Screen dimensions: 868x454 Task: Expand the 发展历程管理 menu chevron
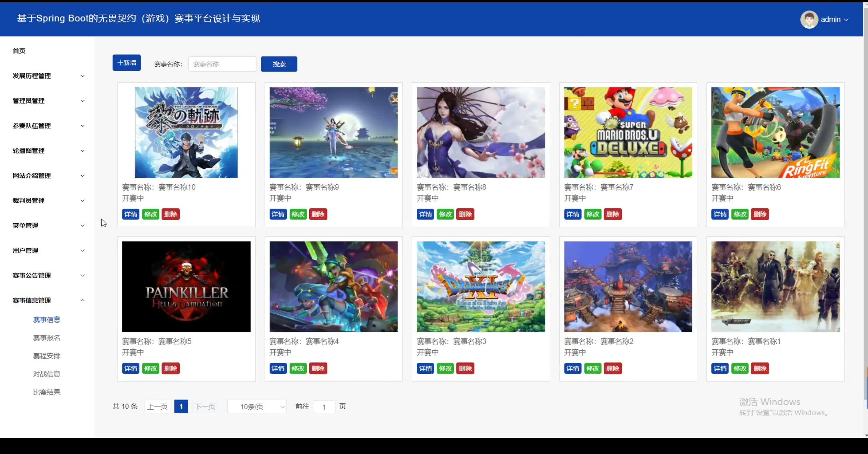(x=82, y=76)
